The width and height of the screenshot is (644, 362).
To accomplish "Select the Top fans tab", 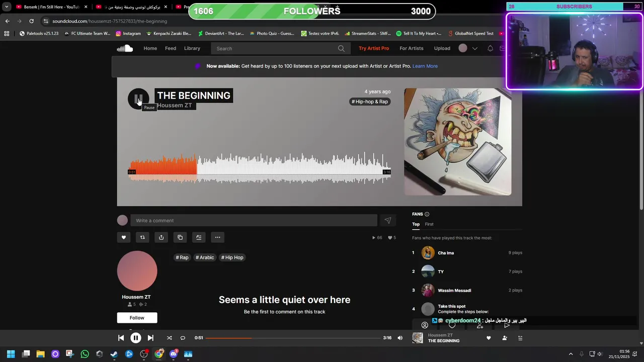I will [x=416, y=224].
